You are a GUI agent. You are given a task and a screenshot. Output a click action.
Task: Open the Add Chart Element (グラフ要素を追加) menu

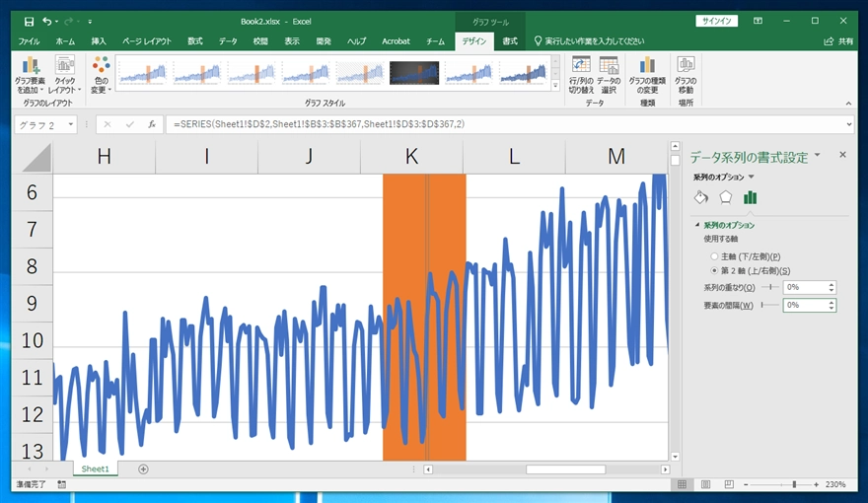coord(31,75)
